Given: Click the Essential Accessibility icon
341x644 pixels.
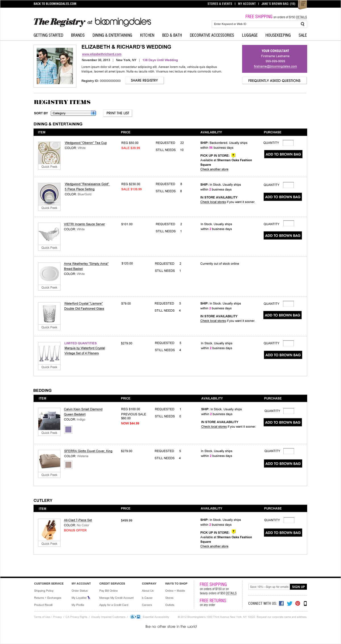Looking at the screenshot, I should [136, 617].
